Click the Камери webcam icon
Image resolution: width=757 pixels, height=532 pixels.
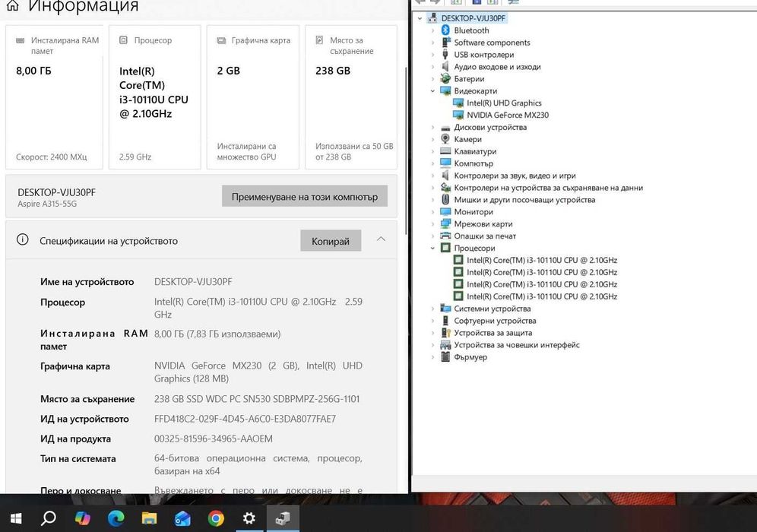point(445,139)
